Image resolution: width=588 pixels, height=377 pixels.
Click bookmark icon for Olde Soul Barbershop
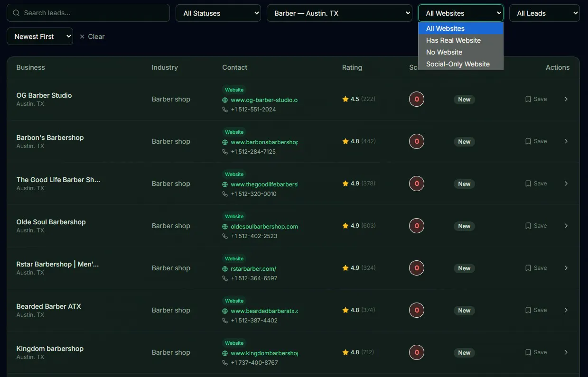tap(528, 226)
